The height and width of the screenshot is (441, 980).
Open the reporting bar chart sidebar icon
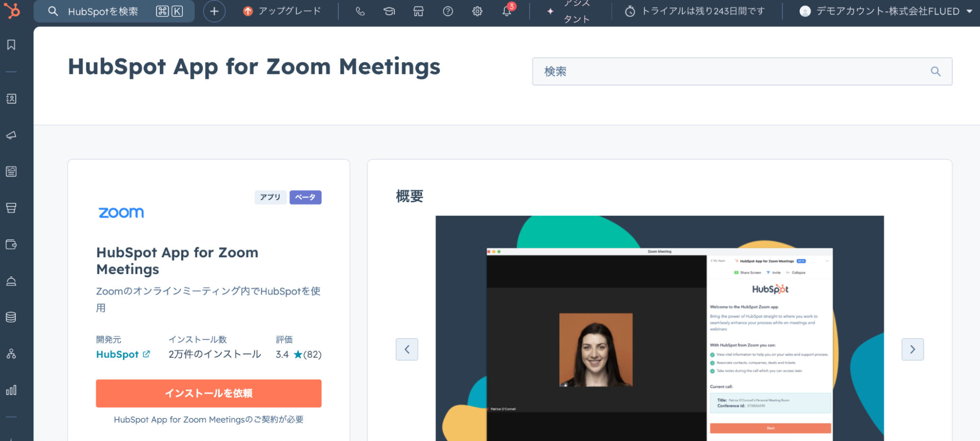pos(11,391)
